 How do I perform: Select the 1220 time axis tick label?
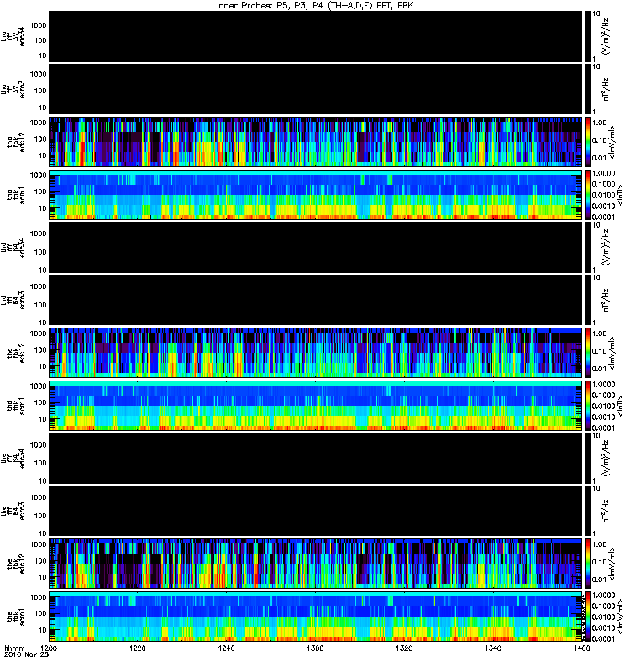click(x=138, y=648)
